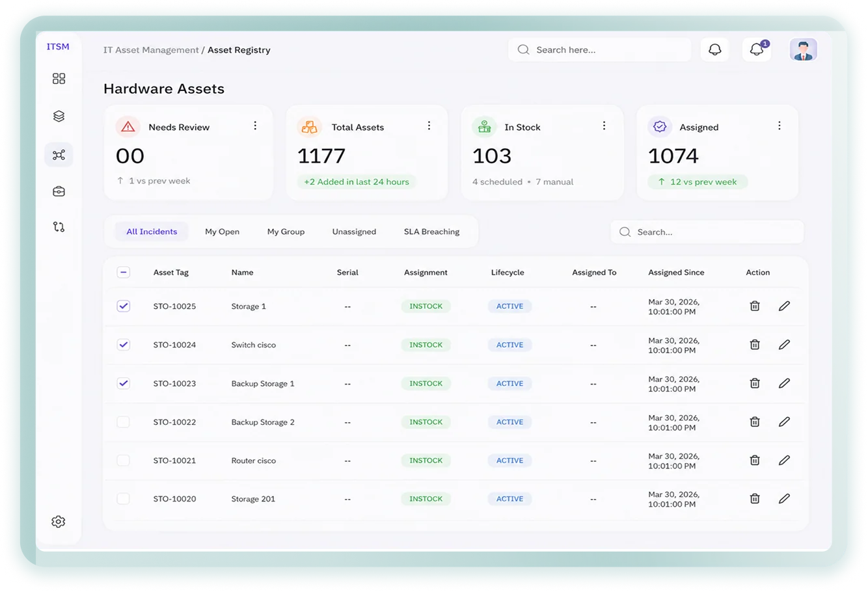Focus the top 'Search here...' field
The width and height of the screenshot is (868, 592).
point(599,49)
